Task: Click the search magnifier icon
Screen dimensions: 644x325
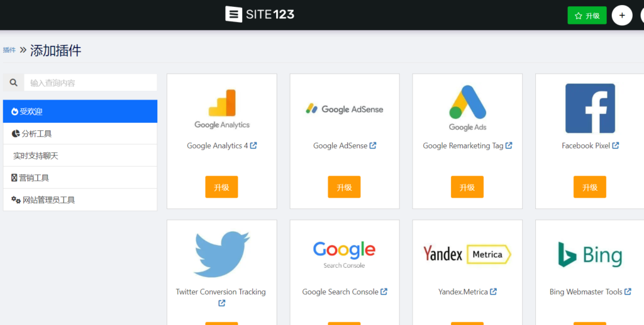Action: click(14, 83)
